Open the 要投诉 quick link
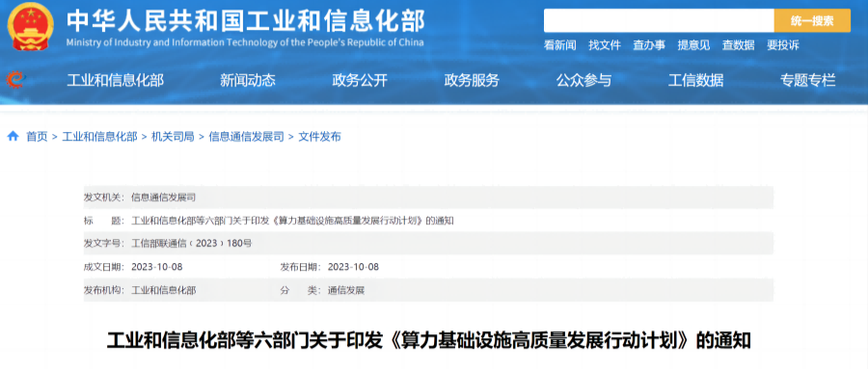The image size is (868, 369). 783,46
